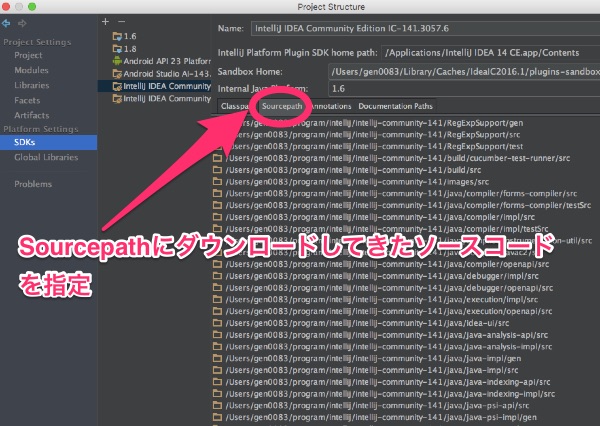The height and width of the screenshot is (426, 600).
Task: Go back with the left arrow icon
Action: (x=6, y=23)
